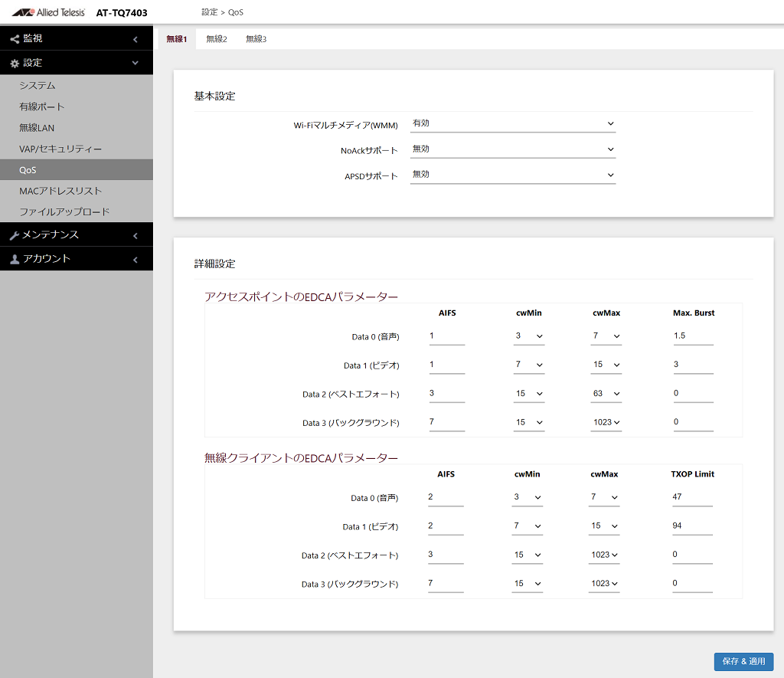The width and height of the screenshot is (784, 678).
Task: Expand the アカウント menu chevron
Action: click(135, 260)
